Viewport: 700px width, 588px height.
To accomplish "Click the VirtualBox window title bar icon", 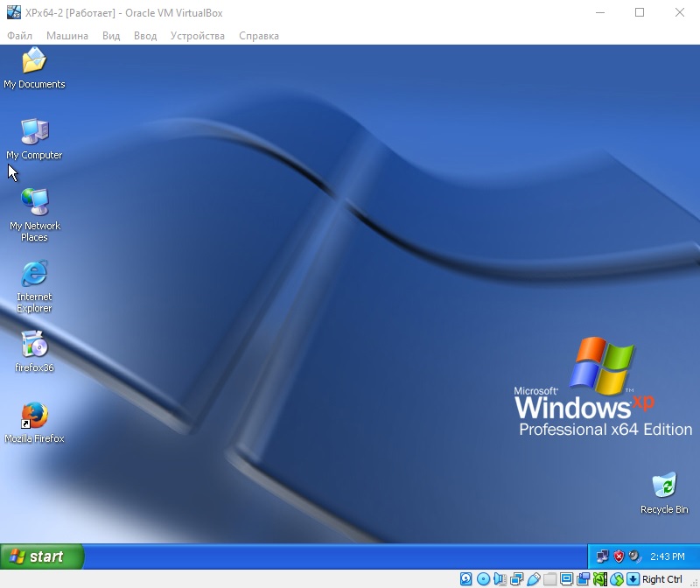I will coord(14,12).
